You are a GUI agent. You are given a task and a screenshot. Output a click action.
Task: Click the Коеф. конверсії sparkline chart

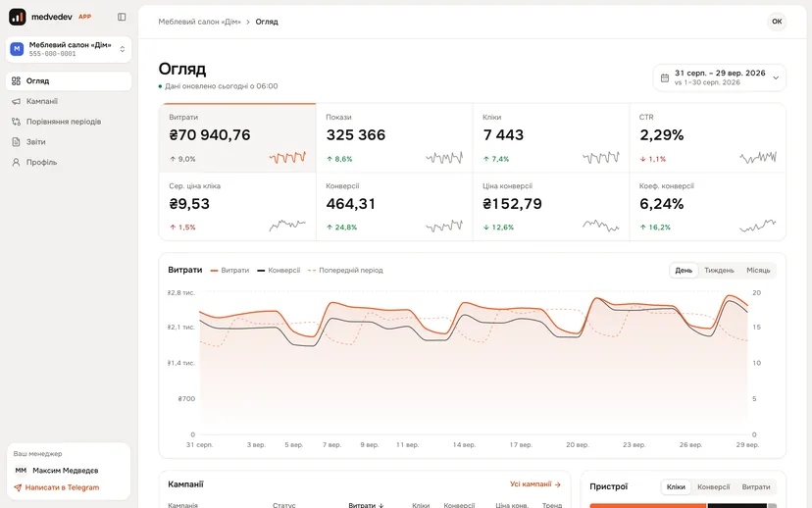(758, 226)
